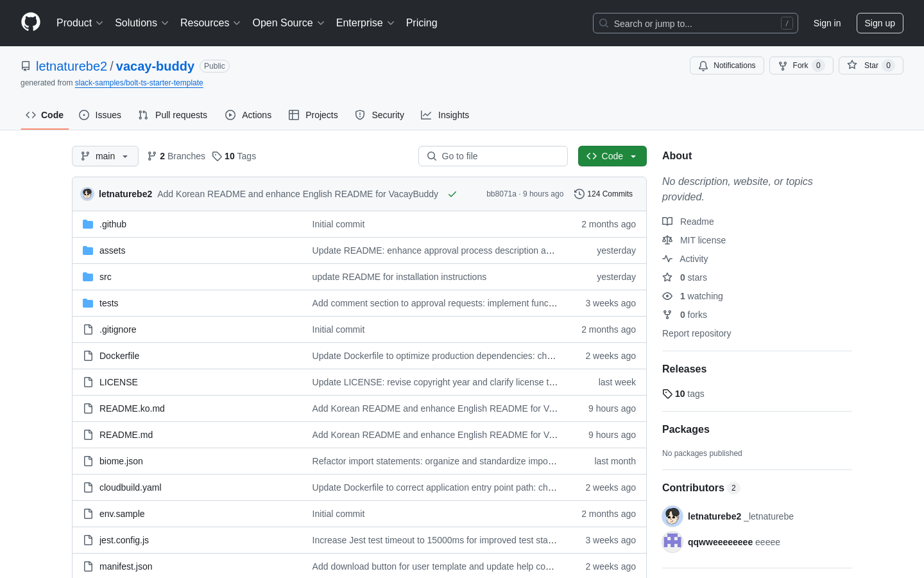924x578 pixels.
Task: Open the Pricing page
Action: [x=422, y=22]
